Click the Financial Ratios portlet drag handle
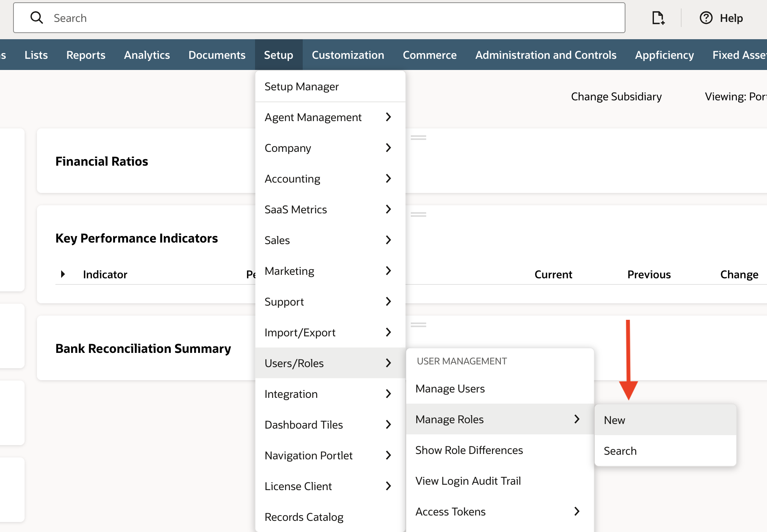The image size is (767, 532). [x=418, y=138]
